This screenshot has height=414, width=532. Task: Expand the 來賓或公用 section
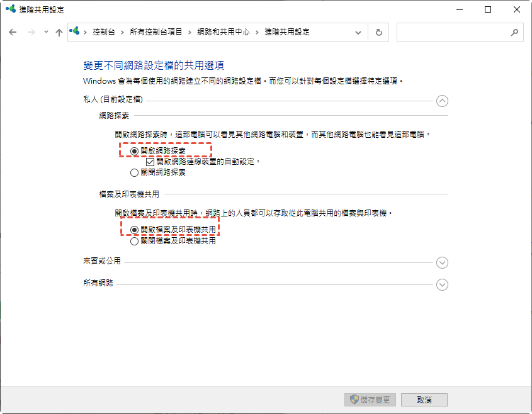click(442, 263)
